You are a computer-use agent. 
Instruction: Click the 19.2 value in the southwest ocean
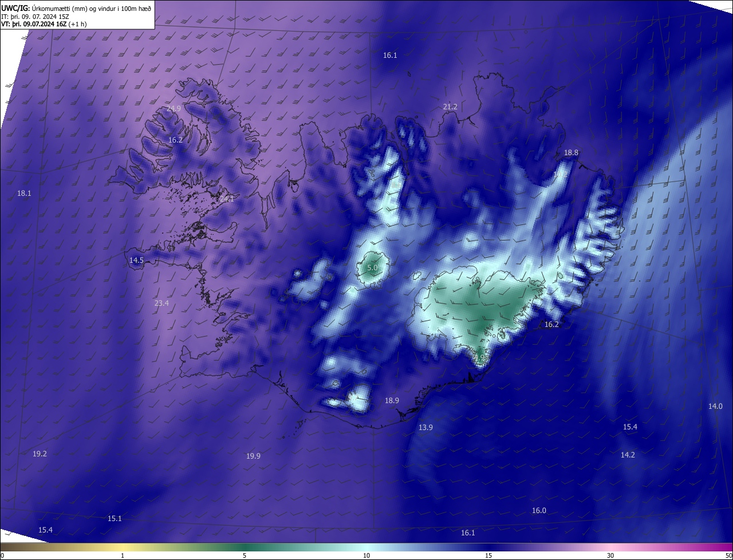coord(40,453)
